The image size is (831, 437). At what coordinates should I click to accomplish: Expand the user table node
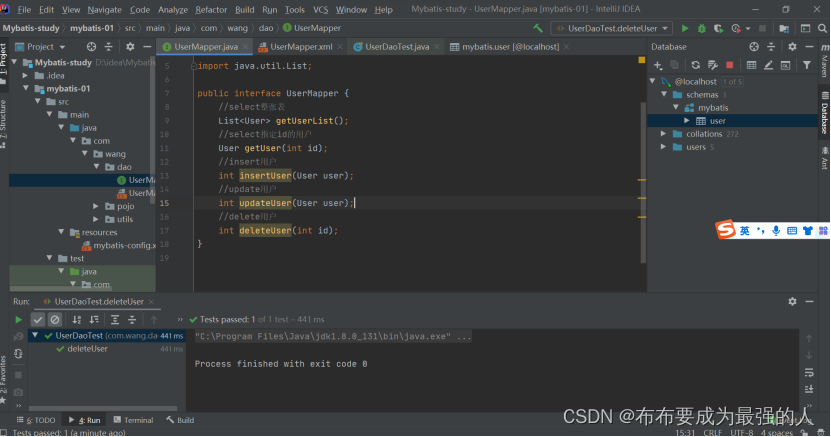pyautogui.click(x=687, y=121)
